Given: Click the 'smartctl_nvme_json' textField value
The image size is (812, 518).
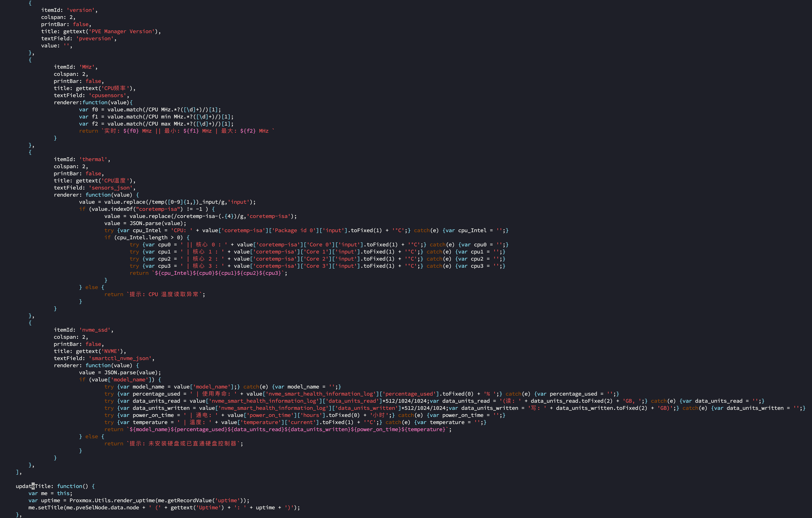Looking at the screenshot, I should (x=120, y=358).
